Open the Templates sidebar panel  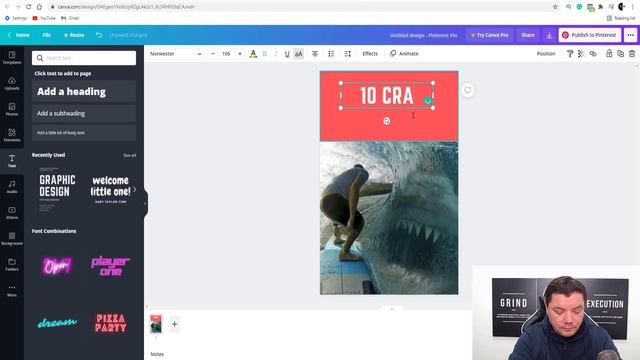12,58
